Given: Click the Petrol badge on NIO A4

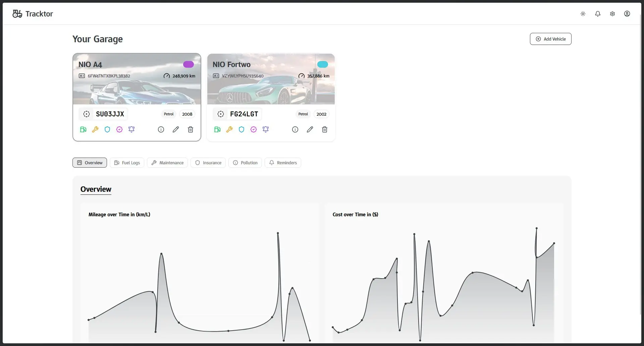Looking at the screenshot, I should [169, 114].
